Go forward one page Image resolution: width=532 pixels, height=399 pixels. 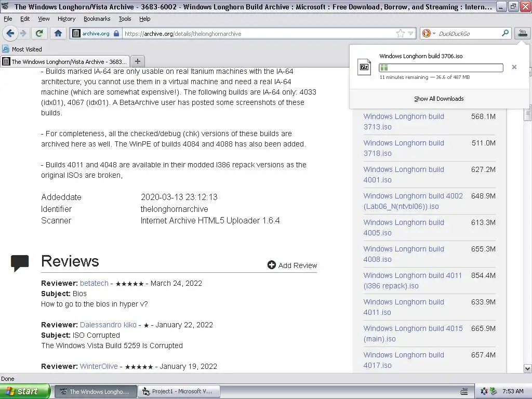pyautogui.click(x=23, y=33)
